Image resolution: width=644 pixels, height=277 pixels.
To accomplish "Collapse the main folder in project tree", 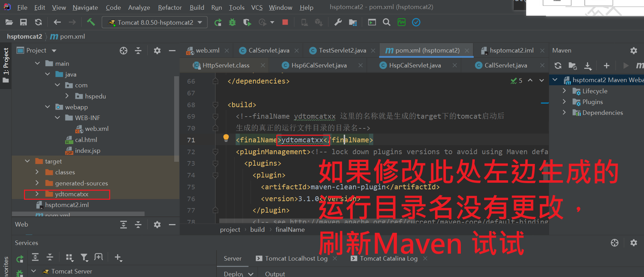I will tap(38, 63).
